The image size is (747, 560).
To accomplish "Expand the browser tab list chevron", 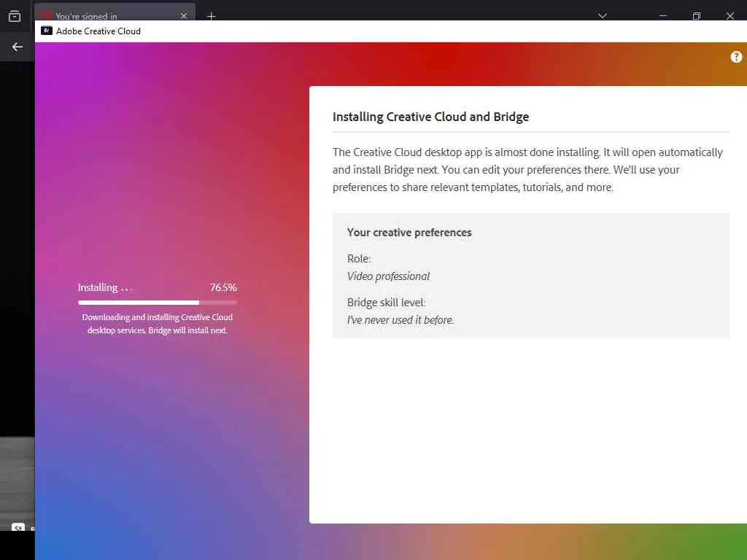I will tap(602, 16).
